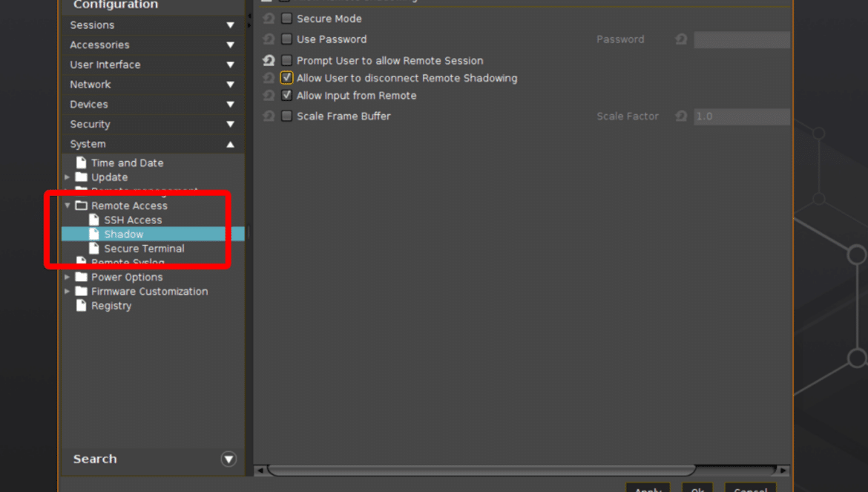
Task: Click the scrollbar right arrow
Action: tap(783, 470)
